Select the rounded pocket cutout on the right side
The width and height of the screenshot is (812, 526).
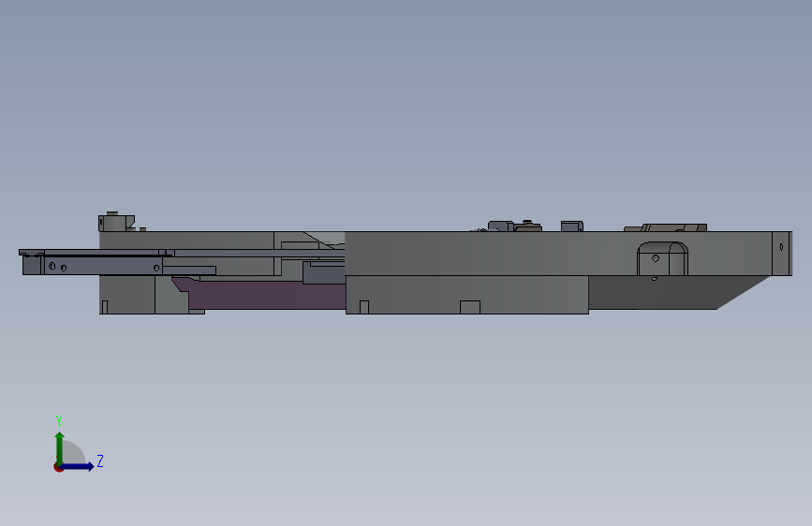click(662, 258)
